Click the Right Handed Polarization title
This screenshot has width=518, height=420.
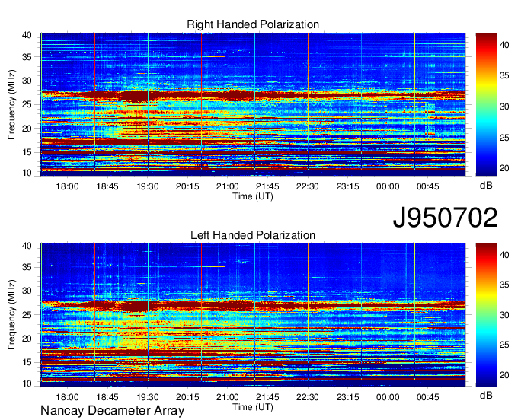253,24
